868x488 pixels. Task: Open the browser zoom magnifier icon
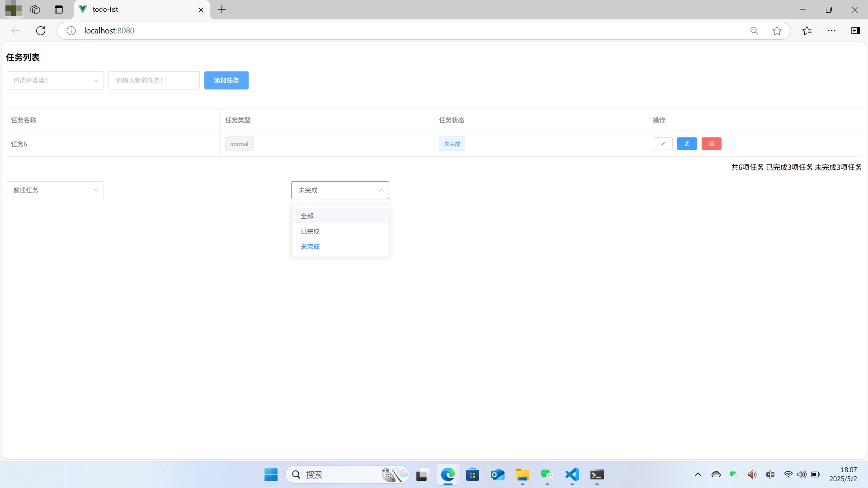754,31
